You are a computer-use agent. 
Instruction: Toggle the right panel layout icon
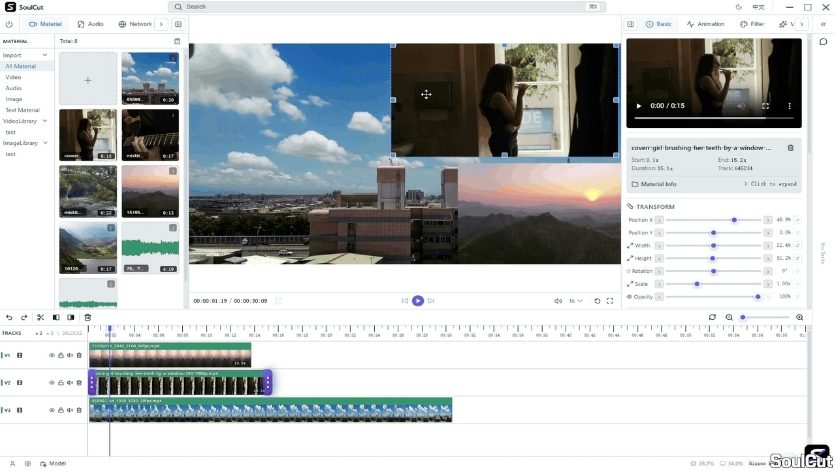[x=630, y=24]
